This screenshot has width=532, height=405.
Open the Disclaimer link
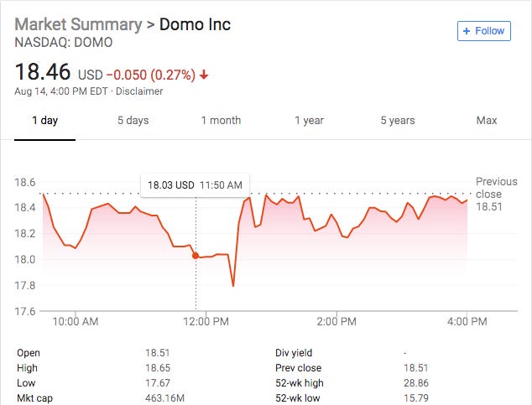click(x=140, y=91)
